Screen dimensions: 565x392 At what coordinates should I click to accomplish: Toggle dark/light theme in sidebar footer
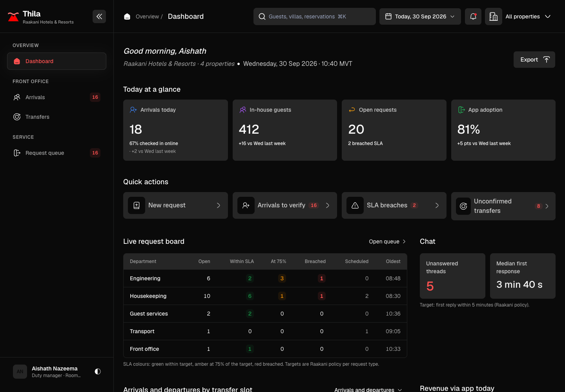(98, 371)
